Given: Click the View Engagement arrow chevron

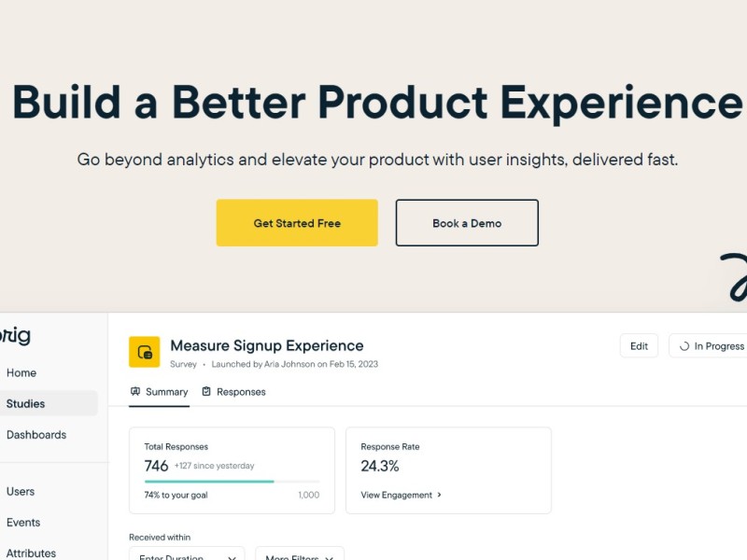Looking at the screenshot, I should click(439, 495).
